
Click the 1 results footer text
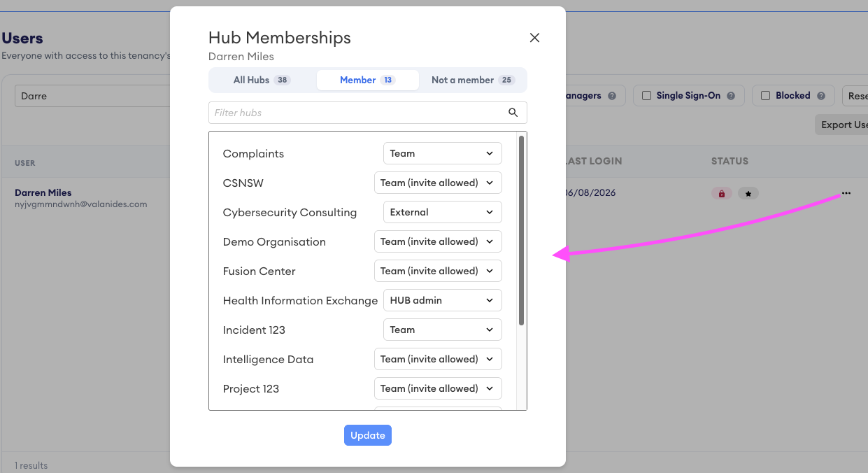(31, 465)
